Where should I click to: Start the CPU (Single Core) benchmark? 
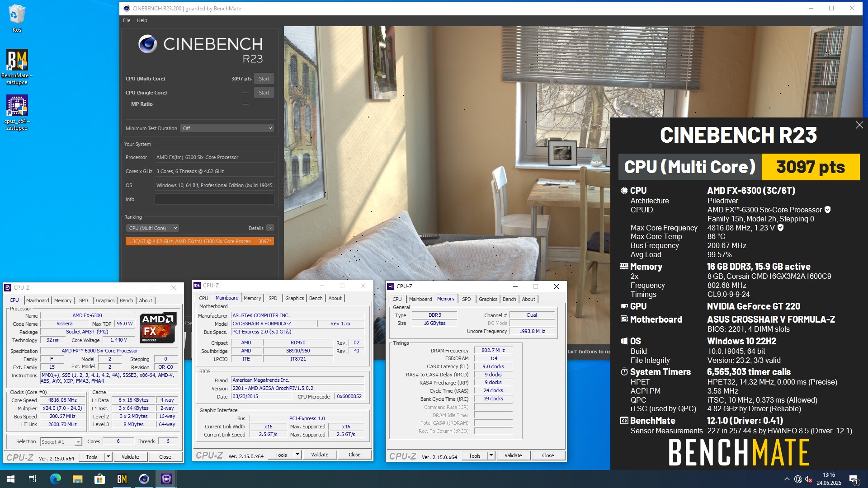coord(264,93)
